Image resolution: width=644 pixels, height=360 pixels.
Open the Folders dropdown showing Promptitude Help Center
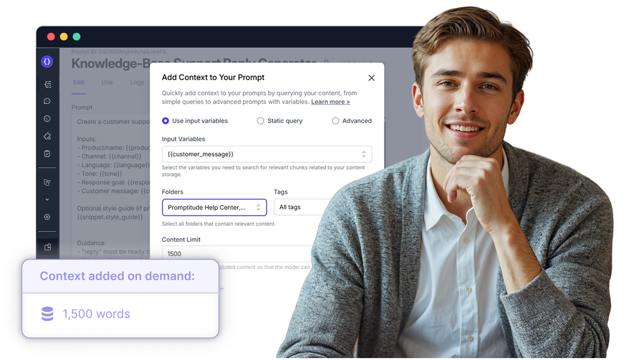coord(214,207)
